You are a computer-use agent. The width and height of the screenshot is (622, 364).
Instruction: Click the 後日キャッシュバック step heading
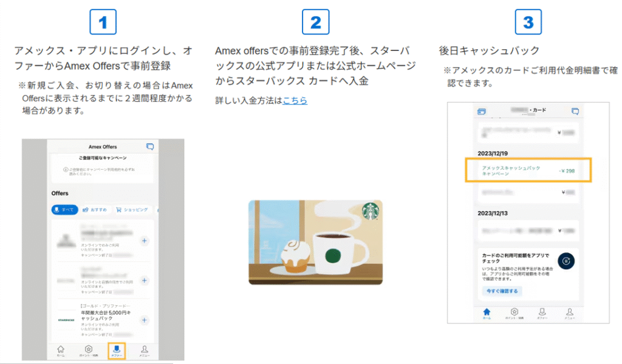coord(489,51)
